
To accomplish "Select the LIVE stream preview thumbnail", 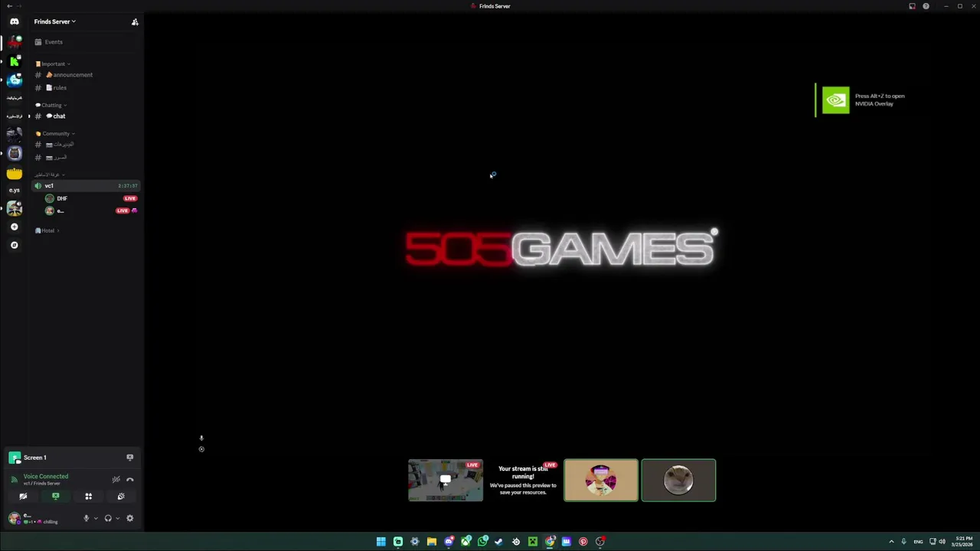I will (x=446, y=481).
